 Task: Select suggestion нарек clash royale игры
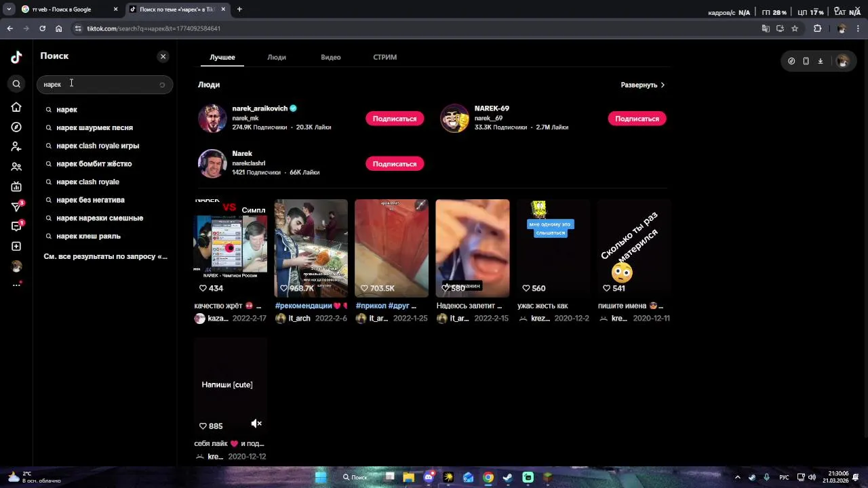click(x=98, y=146)
